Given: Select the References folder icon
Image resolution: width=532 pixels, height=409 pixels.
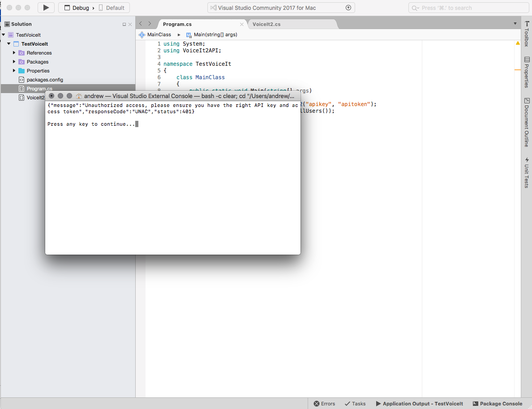Looking at the screenshot, I should click(x=21, y=53).
